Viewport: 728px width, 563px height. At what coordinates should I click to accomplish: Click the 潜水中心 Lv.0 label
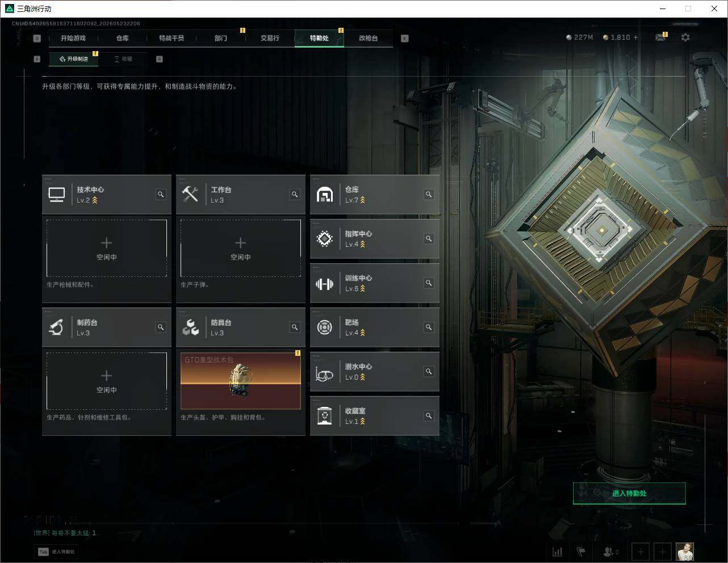point(352,377)
